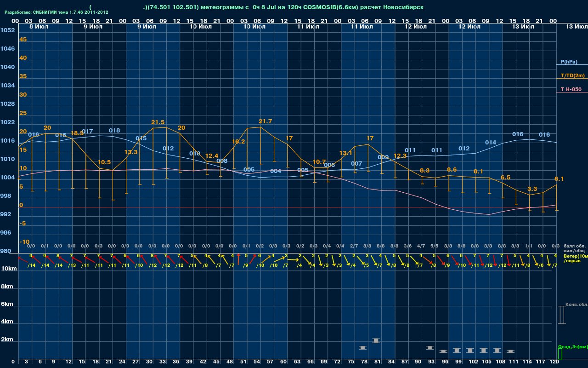Click cloud cover value 5/5
The width and height of the screenshot is (588, 368).
[434, 246]
